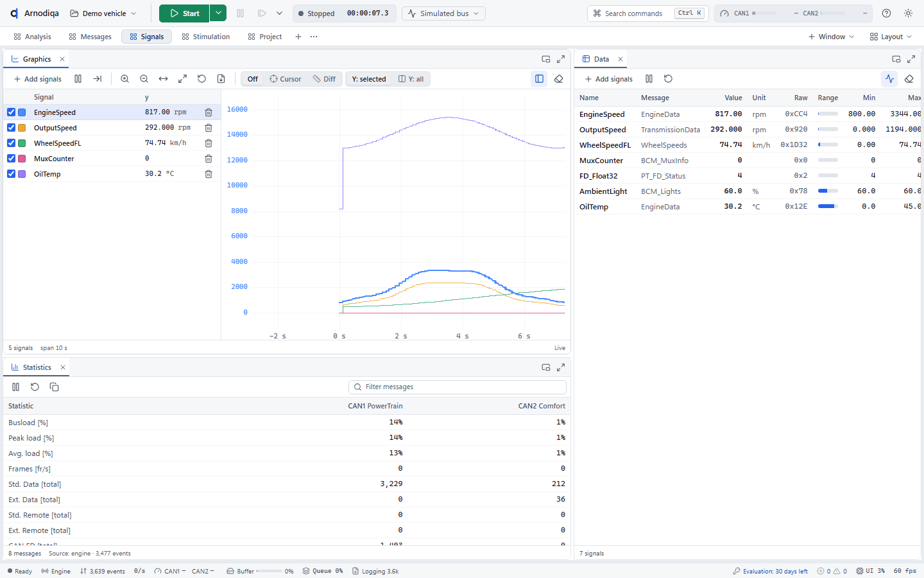Viewport: 924px width, 578px height.
Task: Add signals to the Data panel
Action: tap(609, 79)
